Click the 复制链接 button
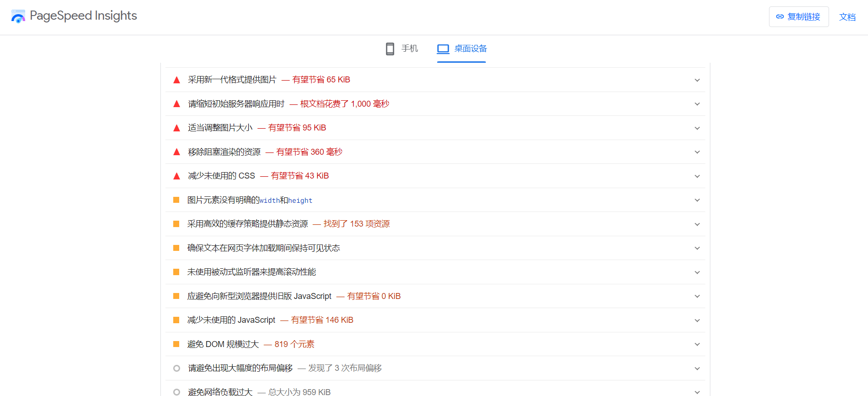868x396 pixels. (798, 17)
